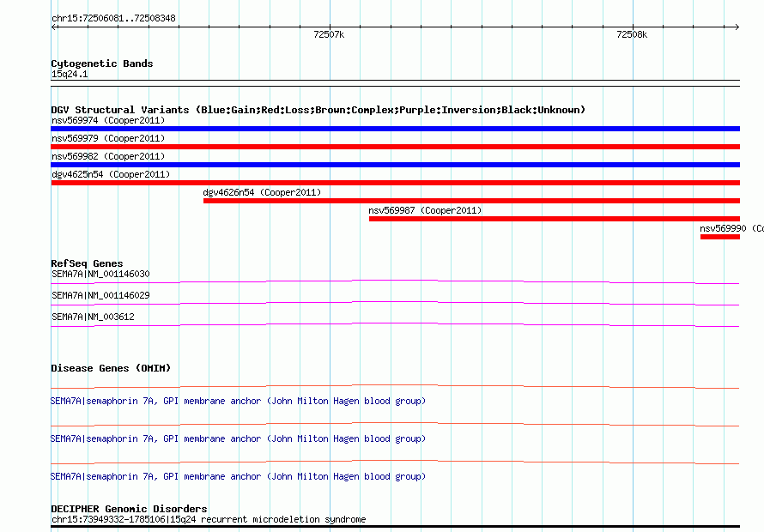The image size is (764, 532).
Task: Open the nsv569979 (Cooper2011) variant label
Action: coord(108,138)
